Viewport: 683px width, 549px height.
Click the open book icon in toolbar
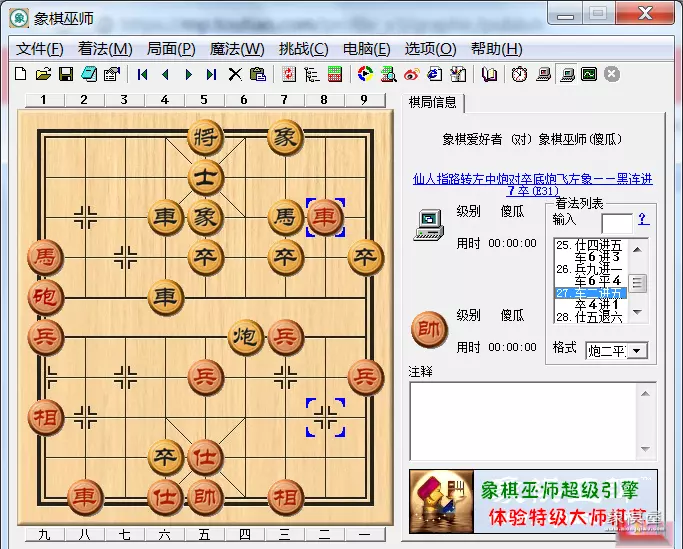pos(489,74)
